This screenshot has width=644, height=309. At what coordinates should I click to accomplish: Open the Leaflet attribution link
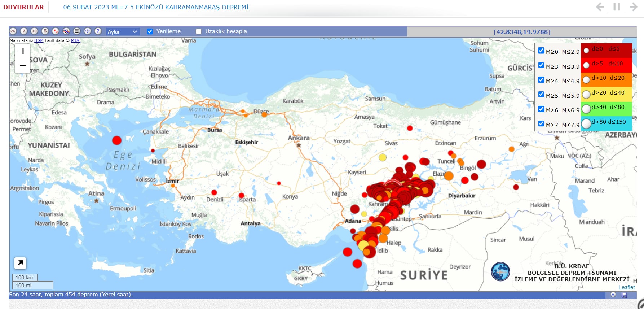click(x=627, y=287)
